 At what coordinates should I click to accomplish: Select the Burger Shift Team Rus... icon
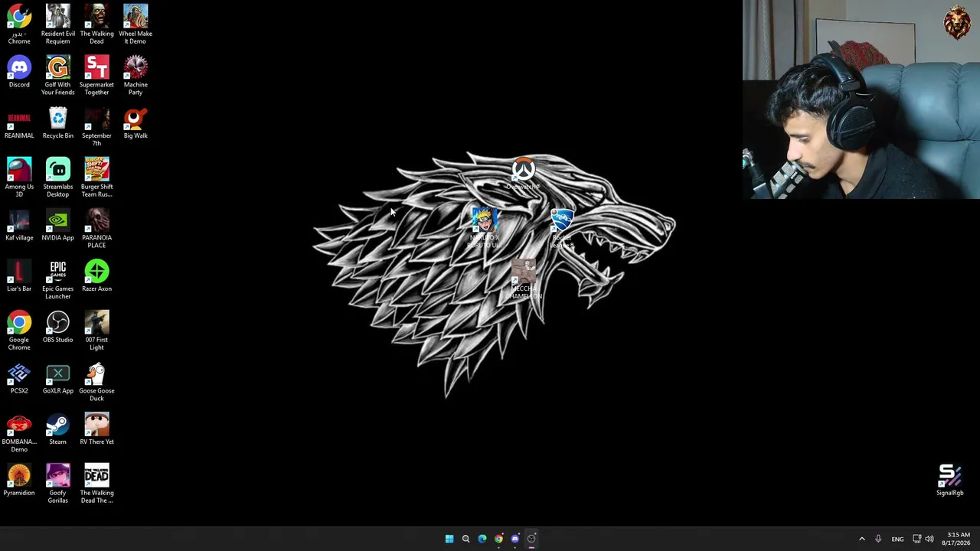click(x=96, y=178)
